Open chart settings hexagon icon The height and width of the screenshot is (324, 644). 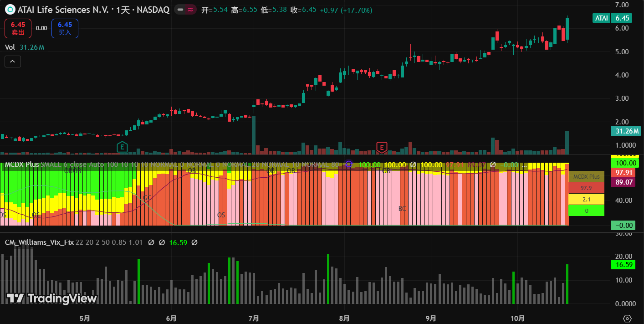click(x=627, y=318)
